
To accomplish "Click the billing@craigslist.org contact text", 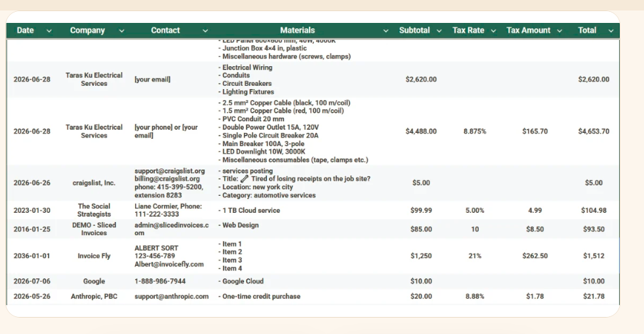I will click(x=167, y=179).
